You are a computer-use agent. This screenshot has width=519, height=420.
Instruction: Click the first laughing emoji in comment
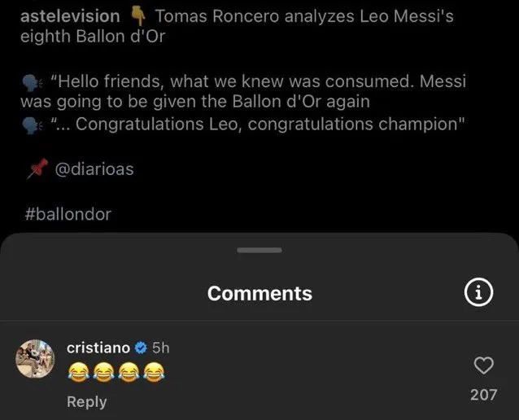tap(77, 372)
